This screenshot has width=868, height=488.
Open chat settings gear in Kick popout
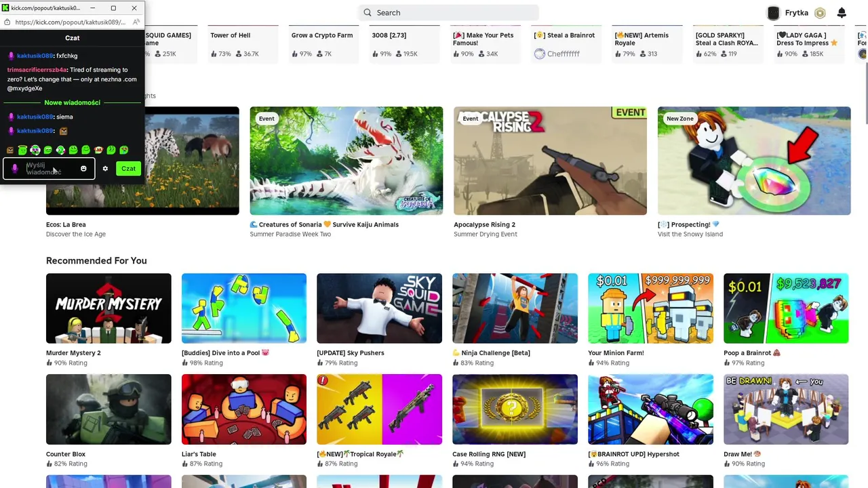pyautogui.click(x=105, y=169)
